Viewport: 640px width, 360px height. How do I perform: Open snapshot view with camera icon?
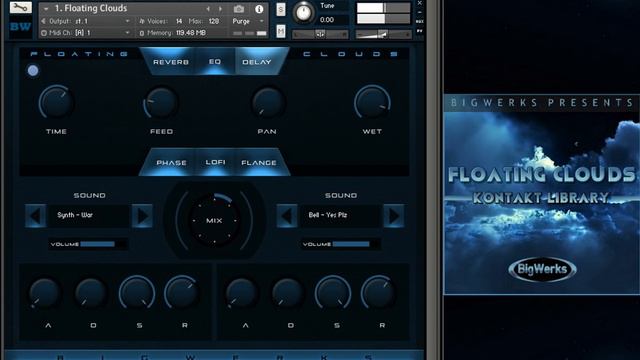[x=239, y=9]
